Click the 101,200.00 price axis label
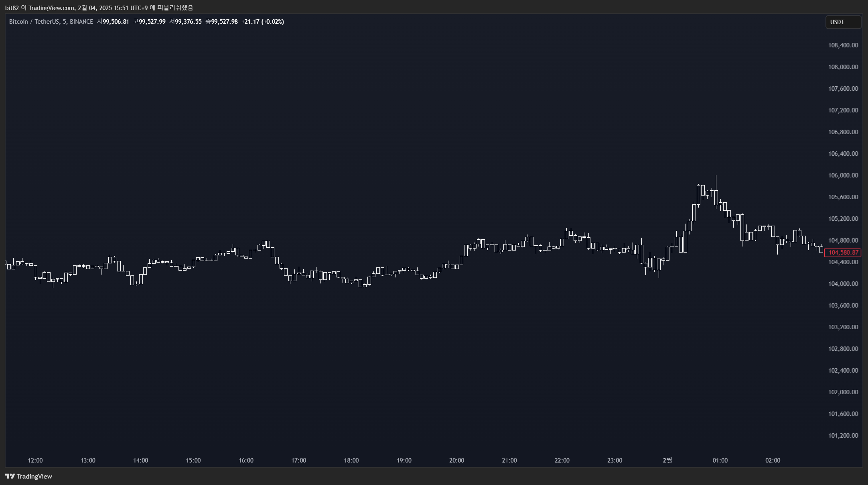 (843, 436)
